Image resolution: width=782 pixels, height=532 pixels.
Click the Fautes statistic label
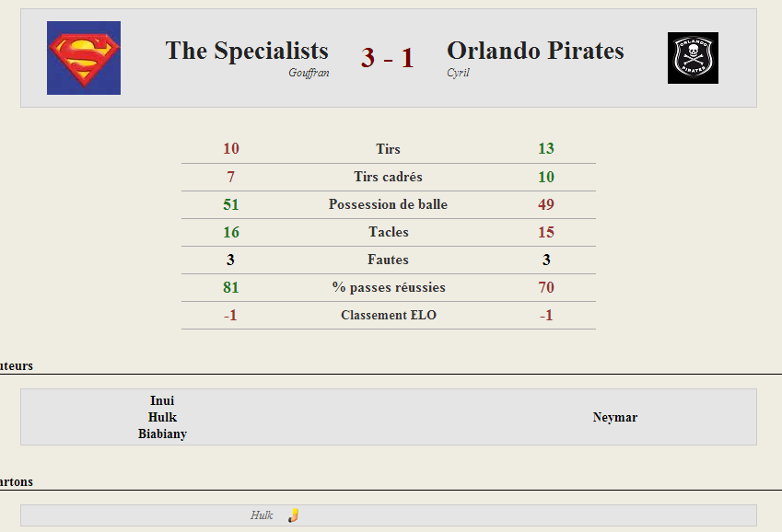click(x=388, y=260)
